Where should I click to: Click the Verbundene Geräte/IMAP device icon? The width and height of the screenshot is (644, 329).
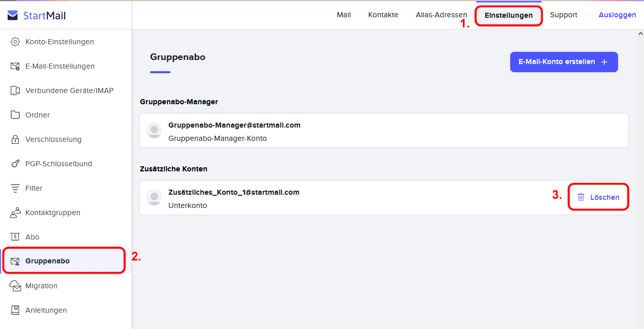click(x=15, y=91)
